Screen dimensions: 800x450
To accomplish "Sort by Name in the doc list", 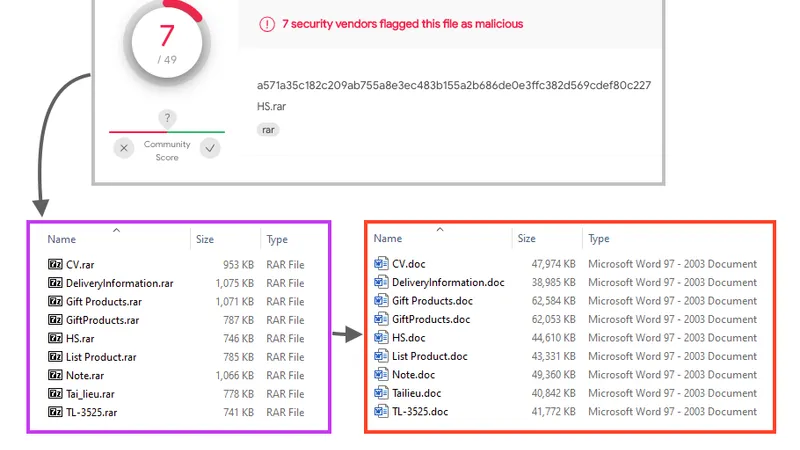I will [388, 238].
